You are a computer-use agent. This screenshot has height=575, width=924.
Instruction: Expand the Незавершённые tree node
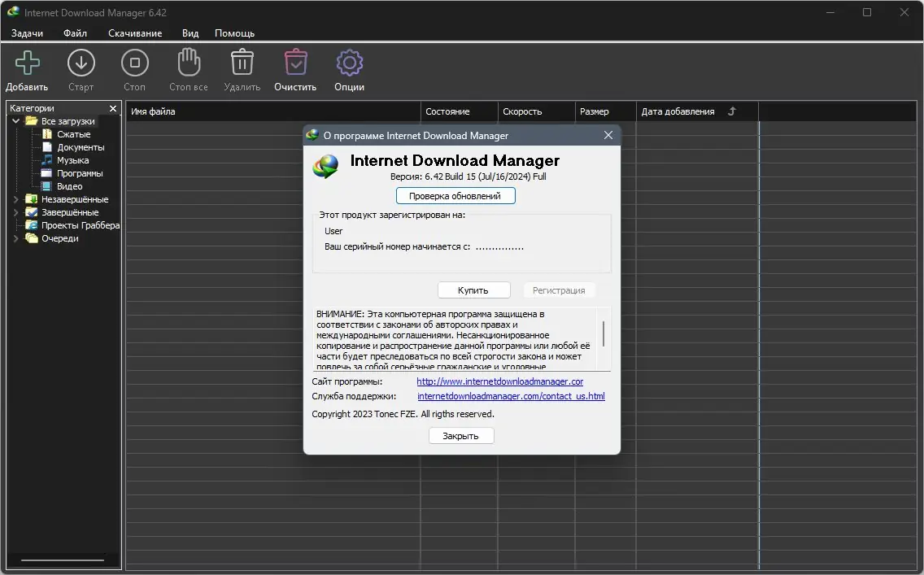pyautogui.click(x=16, y=199)
